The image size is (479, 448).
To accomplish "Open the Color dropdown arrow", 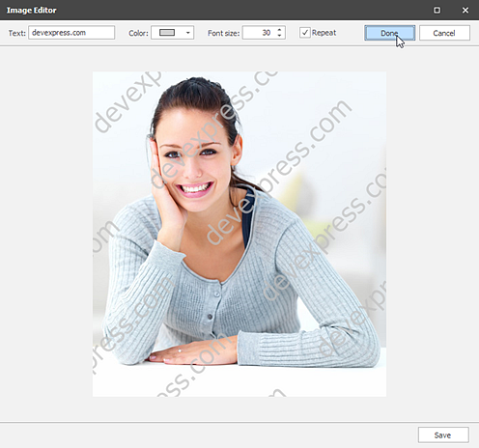I will pos(187,33).
